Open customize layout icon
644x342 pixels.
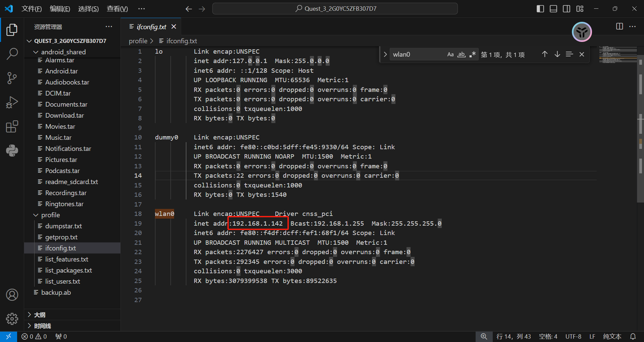point(580,9)
